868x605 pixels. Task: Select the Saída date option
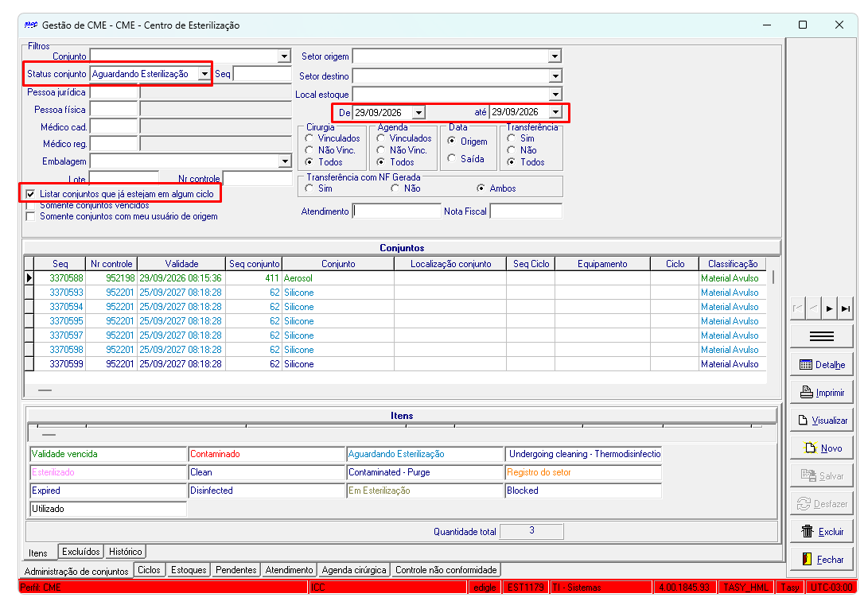(x=452, y=159)
